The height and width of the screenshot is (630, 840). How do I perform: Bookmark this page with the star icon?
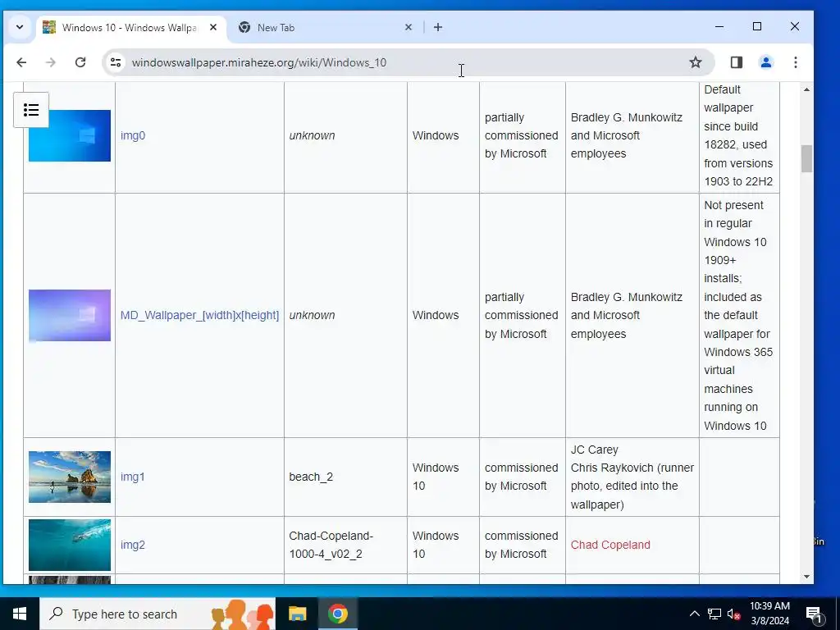pyautogui.click(x=696, y=62)
